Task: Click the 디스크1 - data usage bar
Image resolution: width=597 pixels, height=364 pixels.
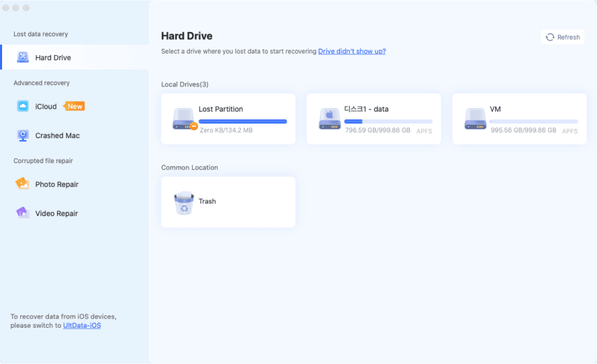Action: (x=388, y=122)
